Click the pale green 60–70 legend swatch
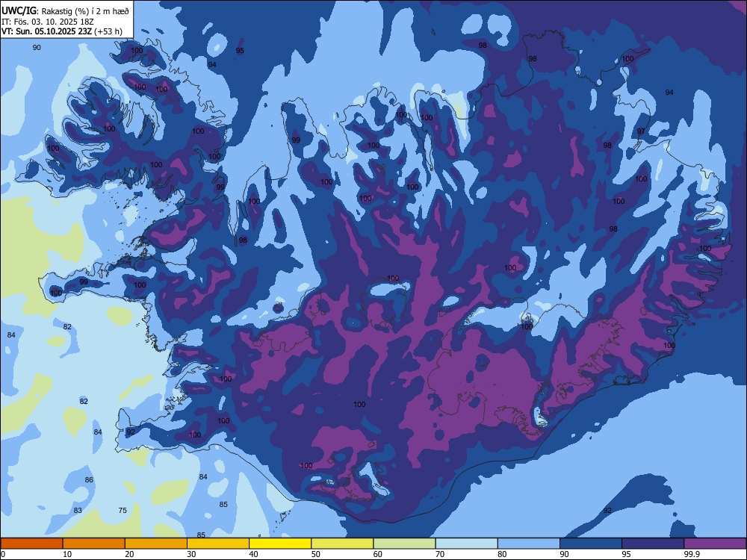This screenshot has height=560, width=747. point(404,544)
